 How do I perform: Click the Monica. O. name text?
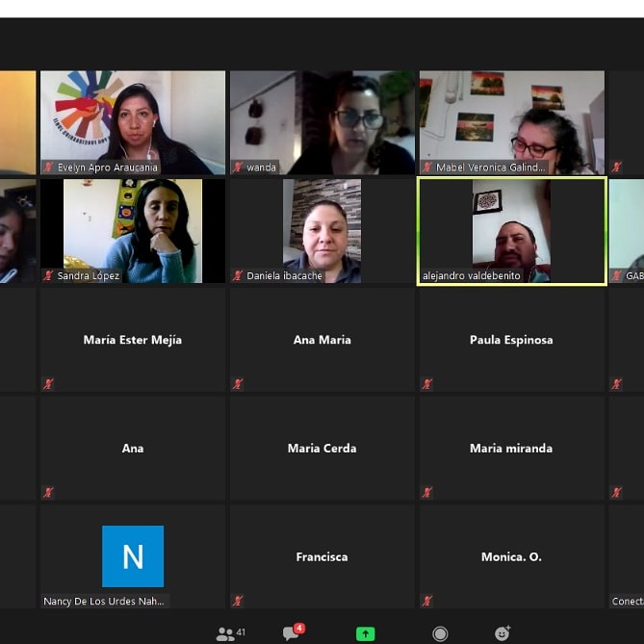tap(511, 557)
